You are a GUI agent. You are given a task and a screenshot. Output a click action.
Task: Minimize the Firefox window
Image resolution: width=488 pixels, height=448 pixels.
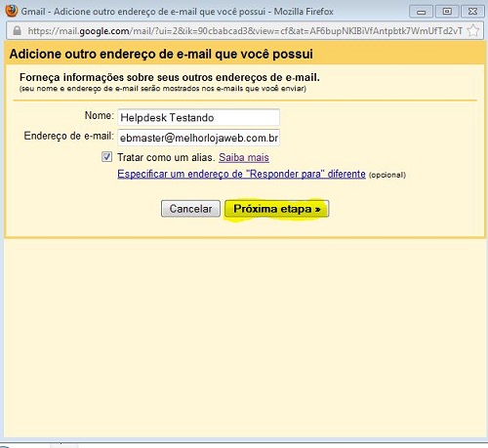click(x=421, y=12)
